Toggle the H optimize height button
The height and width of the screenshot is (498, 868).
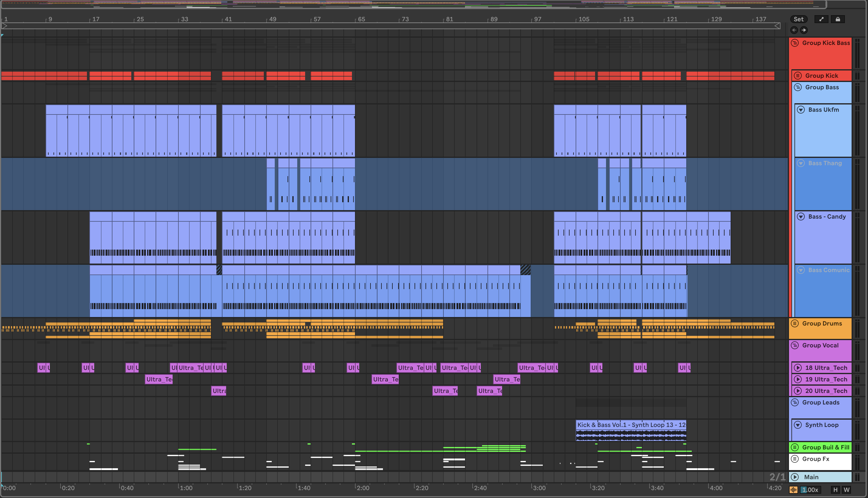coord(835,490)
